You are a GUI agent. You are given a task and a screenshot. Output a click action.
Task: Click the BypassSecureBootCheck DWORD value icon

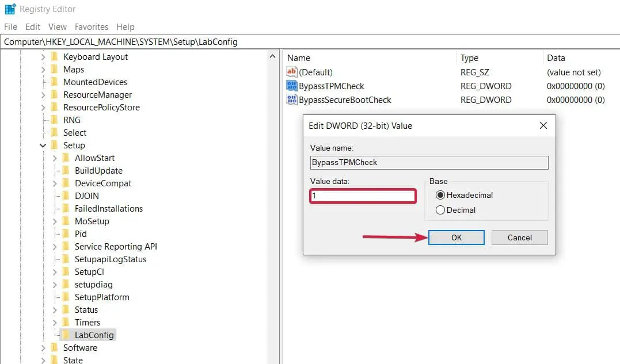click(292, 99)
